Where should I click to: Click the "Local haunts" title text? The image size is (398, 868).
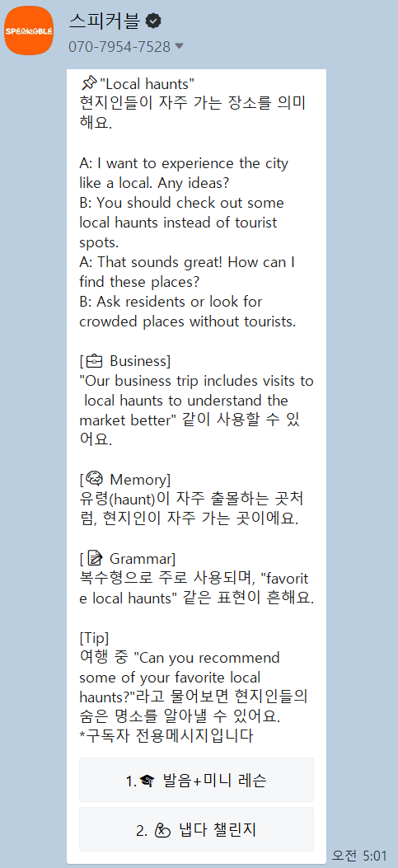click(x=147, y=84)
